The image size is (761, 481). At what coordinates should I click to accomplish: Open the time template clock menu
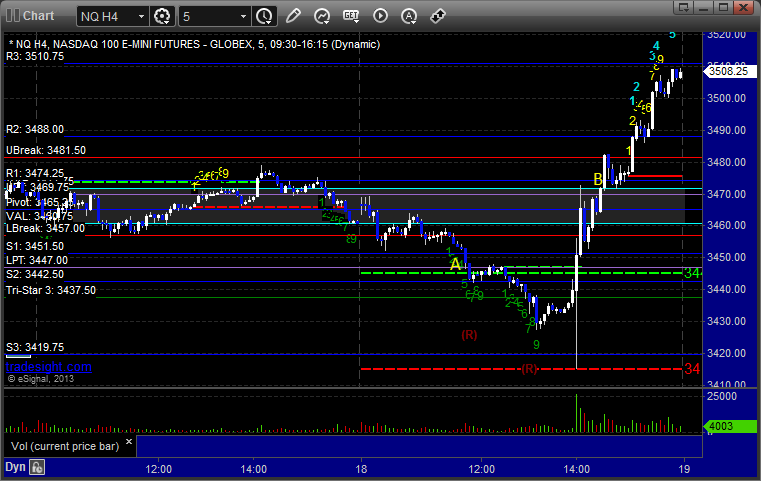265,17
